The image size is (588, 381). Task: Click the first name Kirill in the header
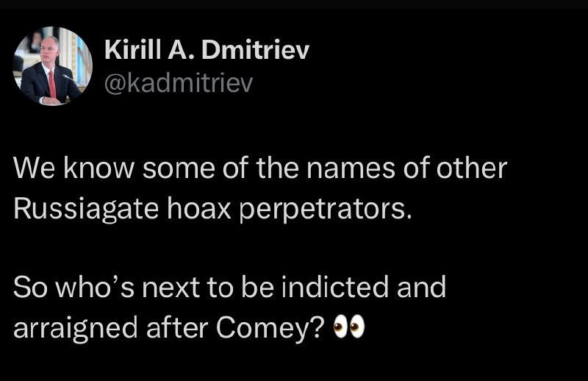click(x=130, y=51)
